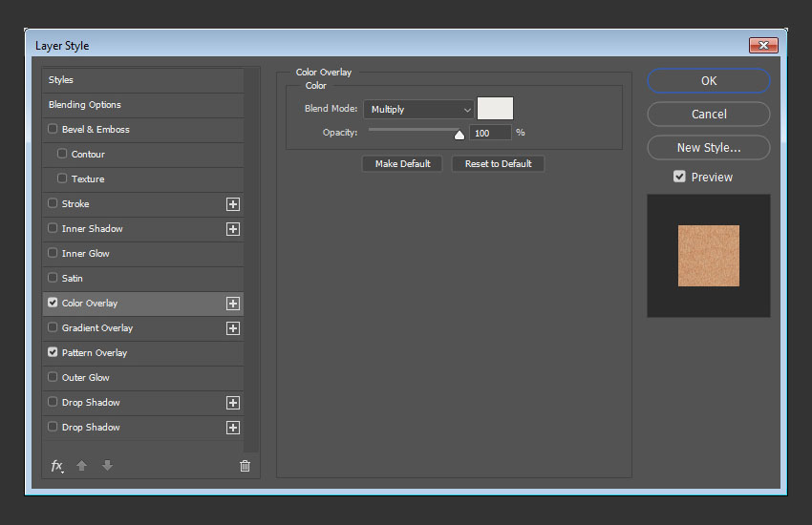Toggle the Preview checkbox

pyautogui.click(x=679, y=177)
